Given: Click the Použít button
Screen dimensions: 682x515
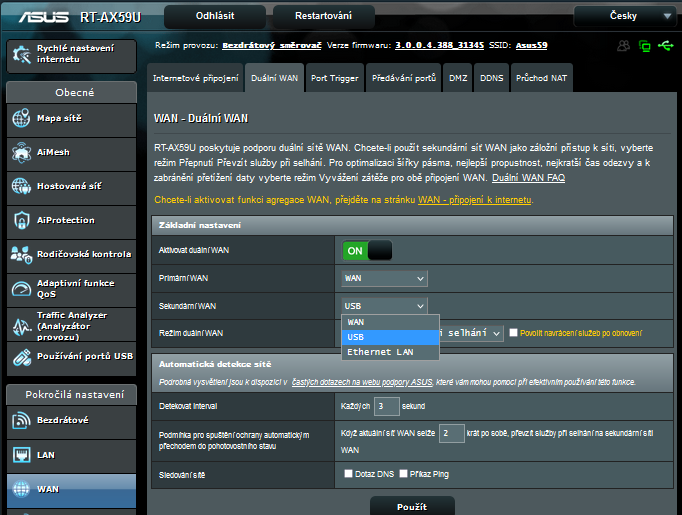Looking at the screenshot, I should click(x=412, y=507).
